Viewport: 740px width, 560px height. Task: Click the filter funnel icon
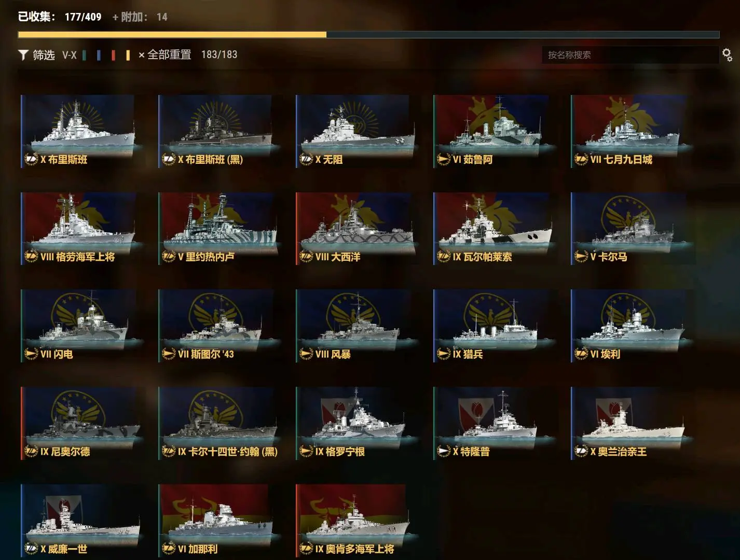(23, 55)
